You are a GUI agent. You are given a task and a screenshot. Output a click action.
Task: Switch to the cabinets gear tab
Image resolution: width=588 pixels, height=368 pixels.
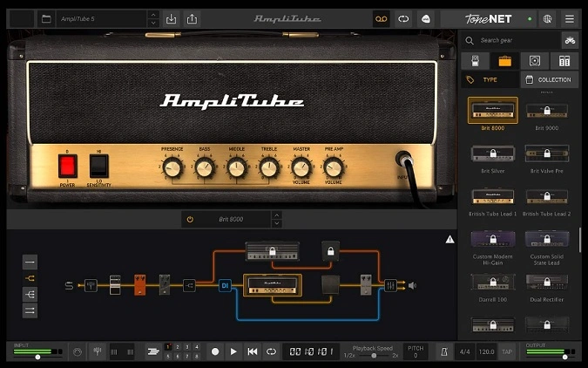tap(534, 61)
